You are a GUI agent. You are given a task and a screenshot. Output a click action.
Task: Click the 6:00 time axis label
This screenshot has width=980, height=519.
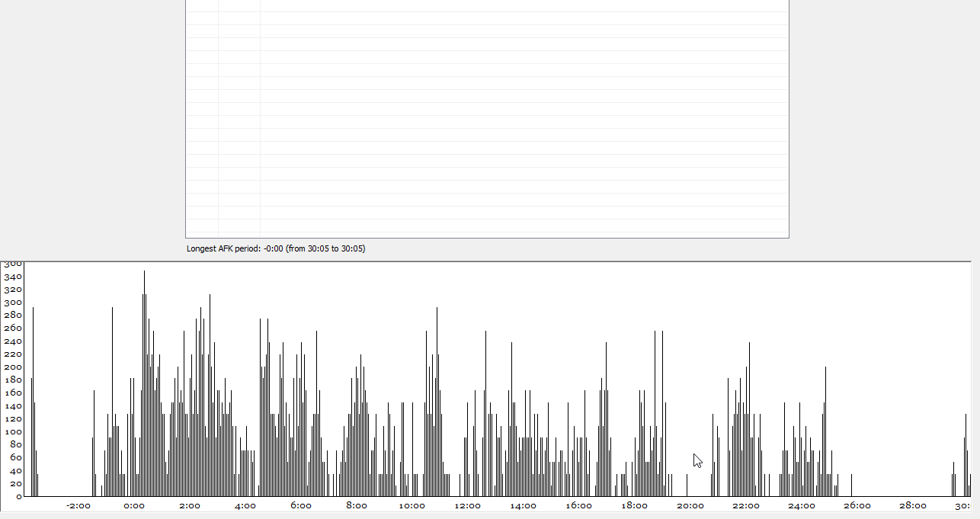(301, 505)
